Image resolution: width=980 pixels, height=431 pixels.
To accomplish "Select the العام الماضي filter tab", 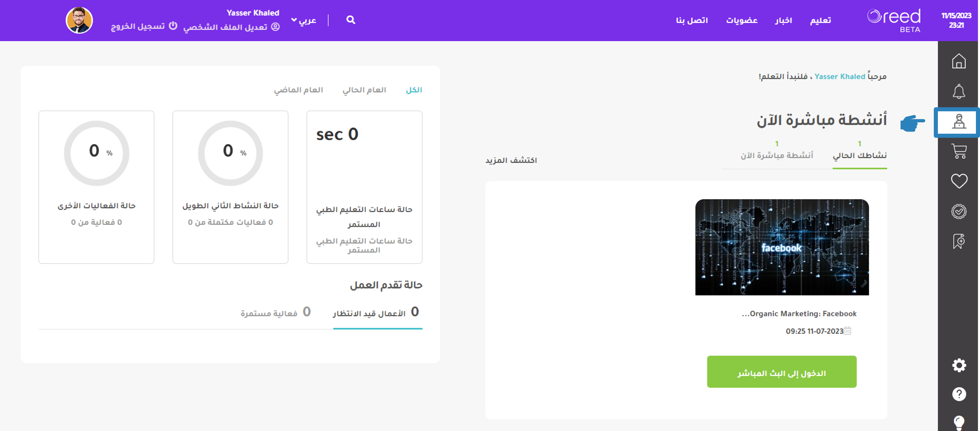I will pyautogui.click(x=298, y=90).
